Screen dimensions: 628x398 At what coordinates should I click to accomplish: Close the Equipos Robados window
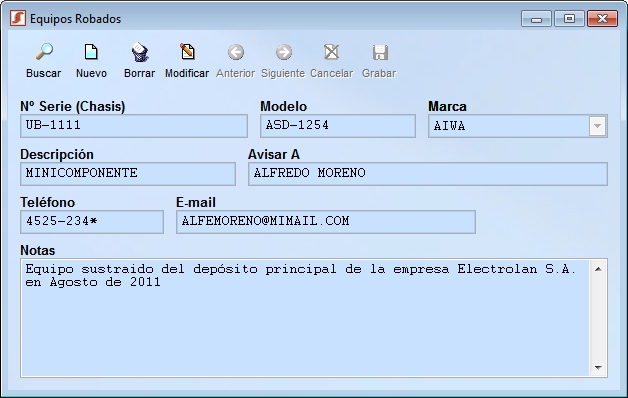[x=602, y=19]
